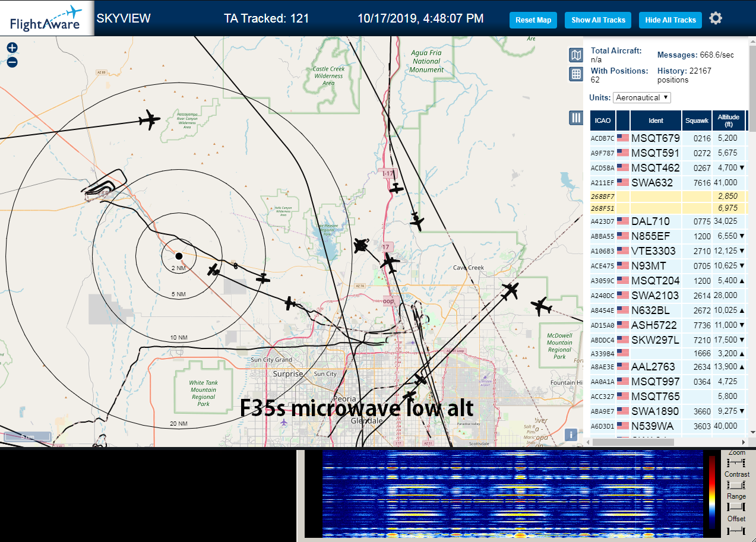Select the ASH5722 aircraft row
The width and height of the screenshot is (756, 542).
tap(669, 325)
